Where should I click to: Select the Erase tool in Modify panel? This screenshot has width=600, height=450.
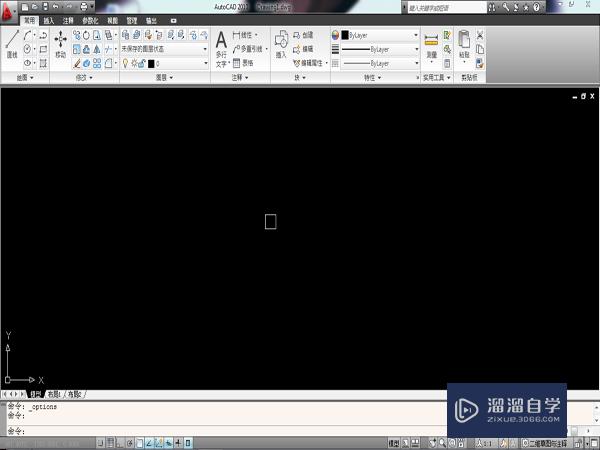pyautogui.click(x=77, y=63)
